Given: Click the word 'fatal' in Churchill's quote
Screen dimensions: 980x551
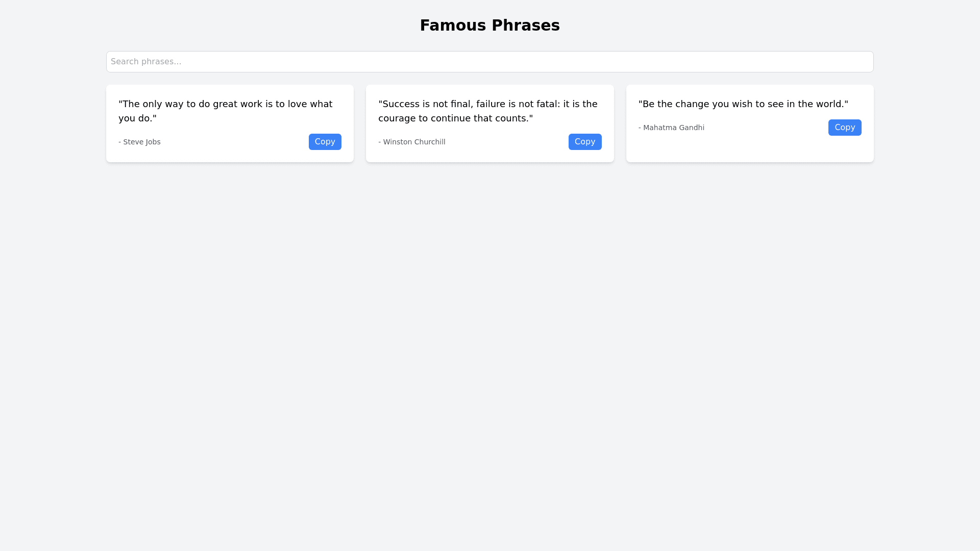Looking at the screenshot, I should click(548, 104).
